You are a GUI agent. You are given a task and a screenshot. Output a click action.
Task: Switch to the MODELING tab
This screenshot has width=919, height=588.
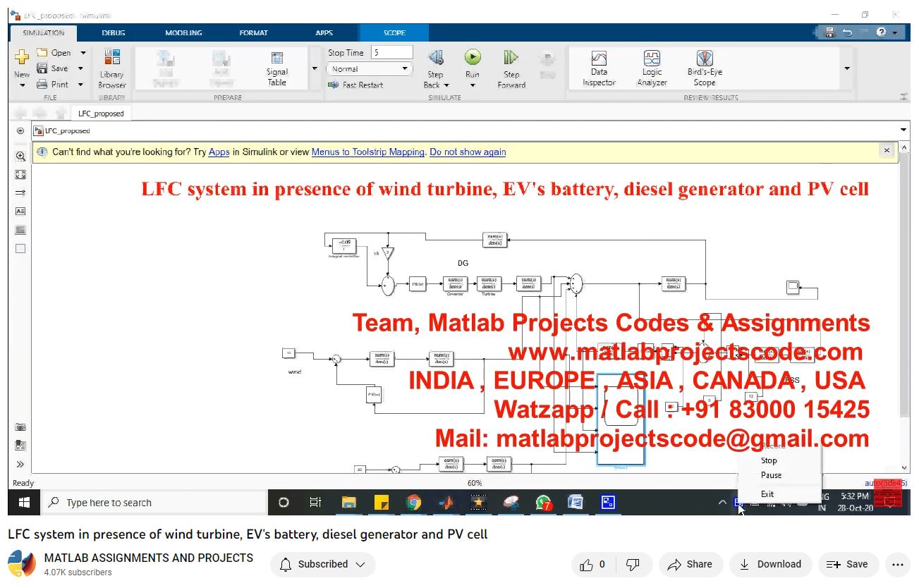coord(183,32)
